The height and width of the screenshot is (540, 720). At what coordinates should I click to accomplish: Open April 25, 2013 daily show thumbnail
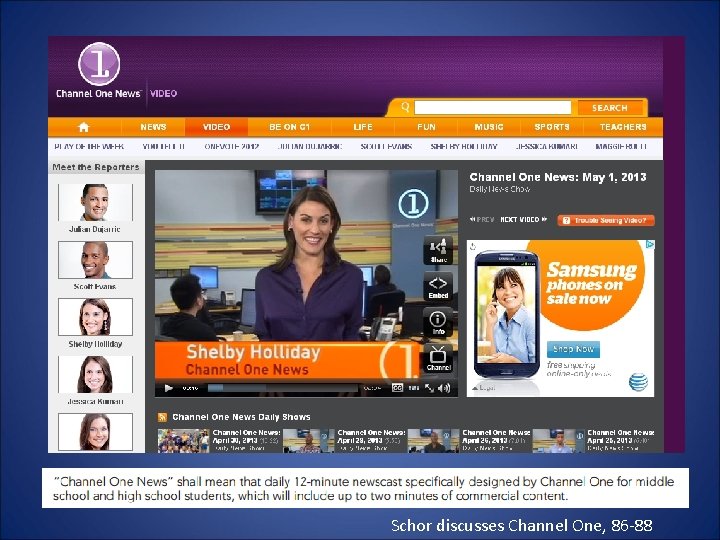tap(558, 441)
